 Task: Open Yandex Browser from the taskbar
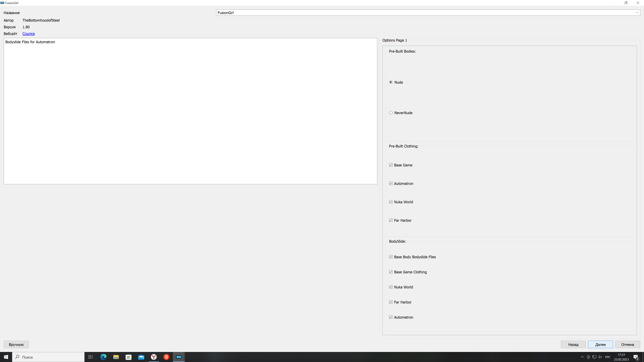(154, 357)
